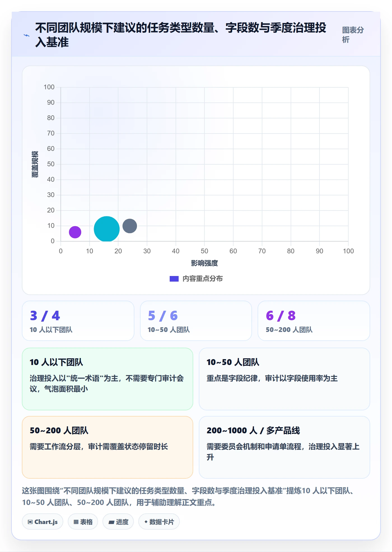Click the 进度 tag chip

pos(118,522)
